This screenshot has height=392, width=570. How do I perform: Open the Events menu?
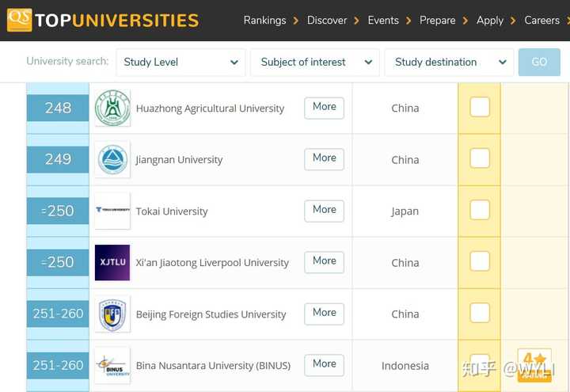pyautogui.click(x=383, y=21)
